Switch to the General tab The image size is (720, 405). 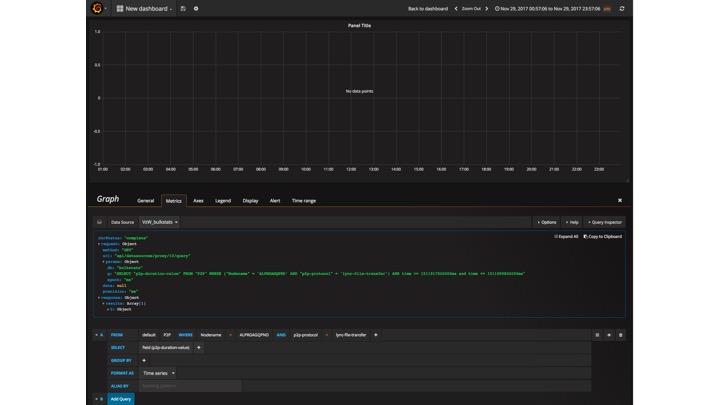[x=146, y=201]
